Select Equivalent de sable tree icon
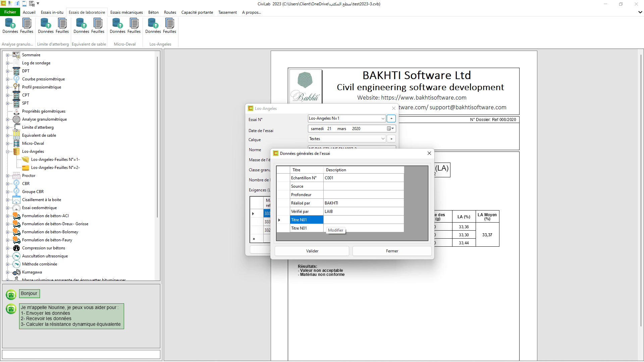This screenshot has width=644, height=362. click(x=16, y=135)
